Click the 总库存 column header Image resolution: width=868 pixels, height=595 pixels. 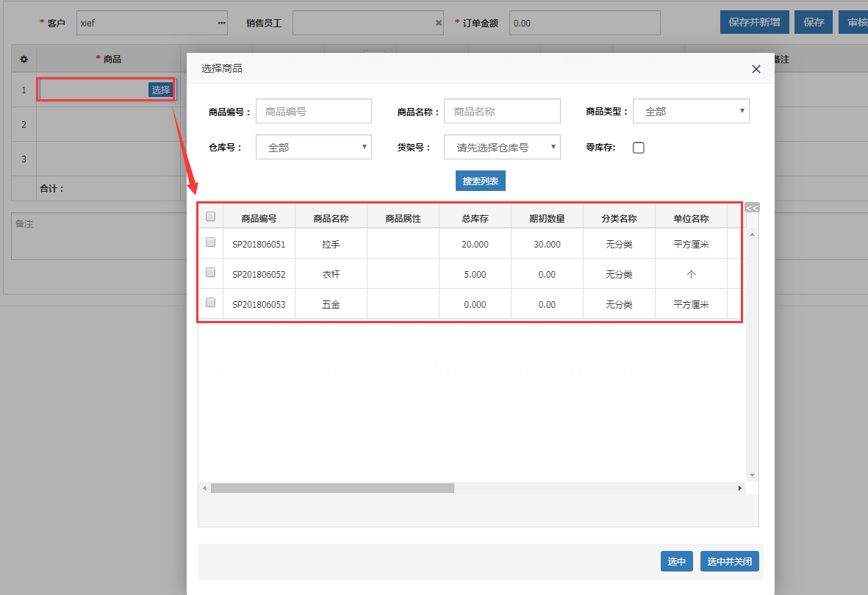coord(475,219)
